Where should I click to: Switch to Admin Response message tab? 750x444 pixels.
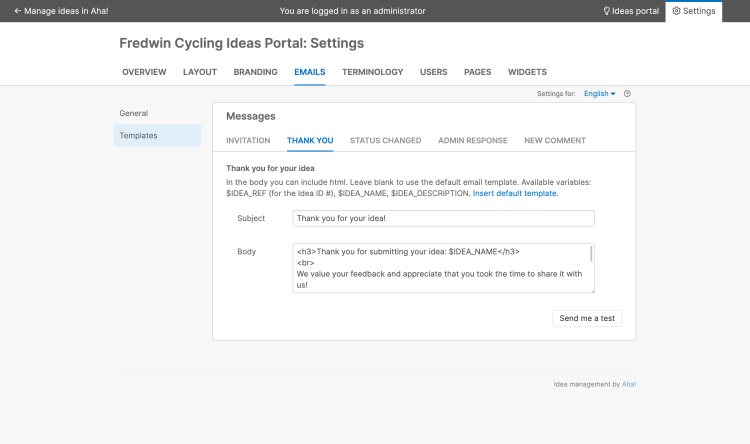pos(473,141)
